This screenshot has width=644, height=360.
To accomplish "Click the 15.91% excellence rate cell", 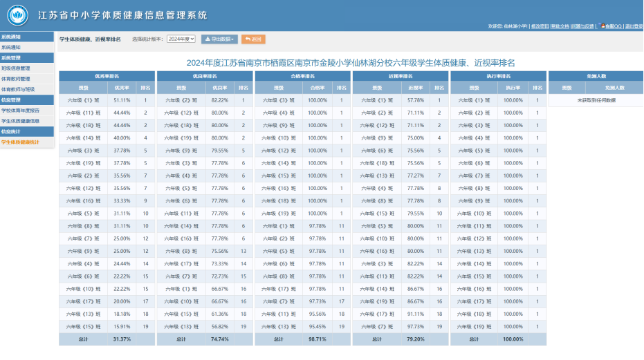I will [x=122, y=327].
